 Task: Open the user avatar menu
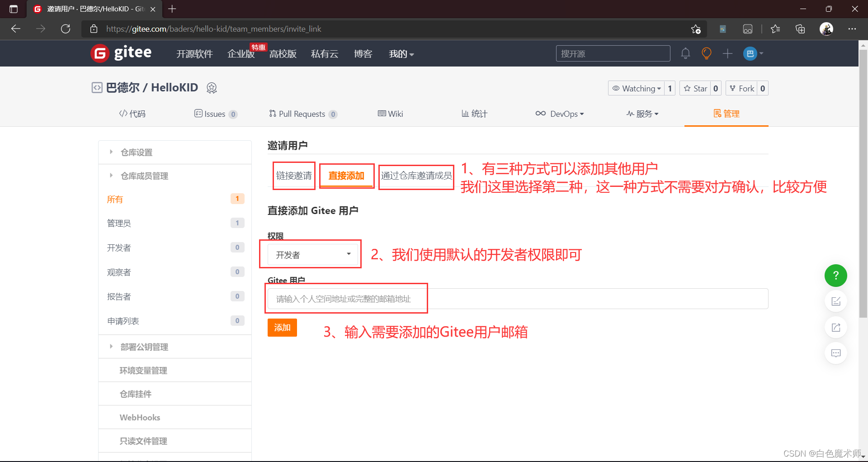(x=753, y=53)
